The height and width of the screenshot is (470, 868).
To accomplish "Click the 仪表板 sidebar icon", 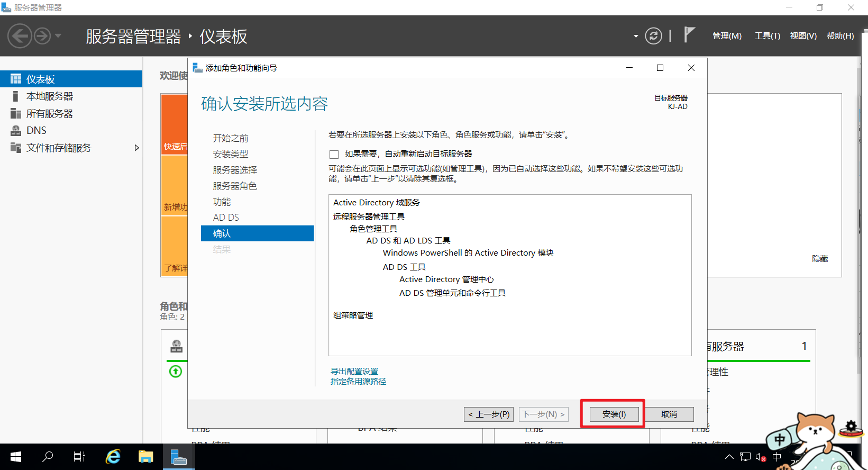I will pos(16,79).
